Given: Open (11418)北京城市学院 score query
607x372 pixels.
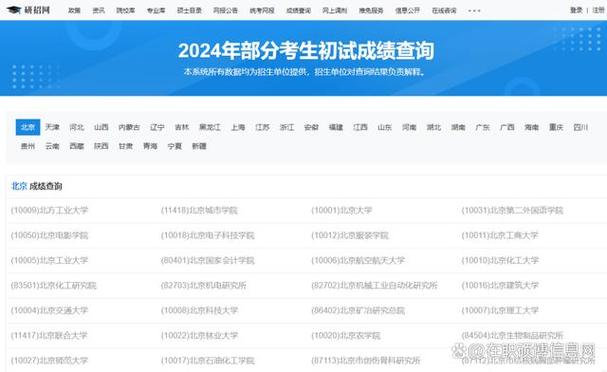Looking at the screenshot, I should tap(199, 210).
